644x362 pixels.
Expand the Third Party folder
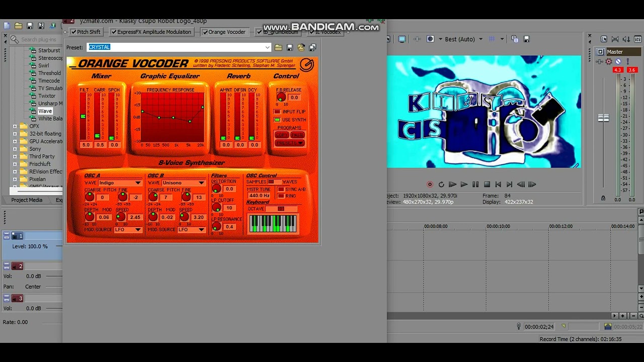pos(15,156)
